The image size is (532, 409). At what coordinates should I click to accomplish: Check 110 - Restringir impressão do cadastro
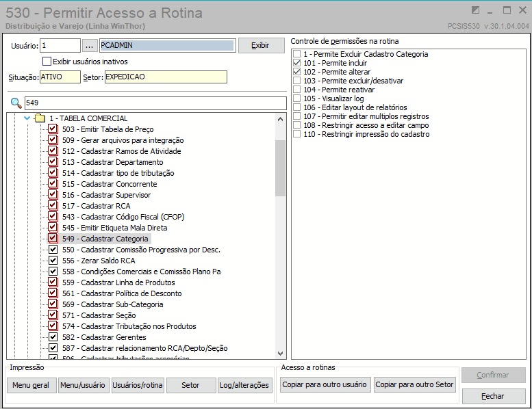point(297,134)
